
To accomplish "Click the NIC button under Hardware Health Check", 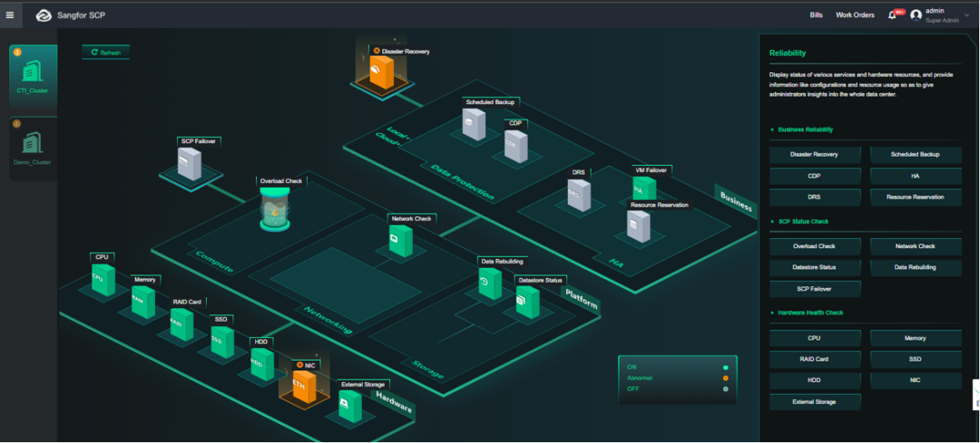I will [916, 380].
